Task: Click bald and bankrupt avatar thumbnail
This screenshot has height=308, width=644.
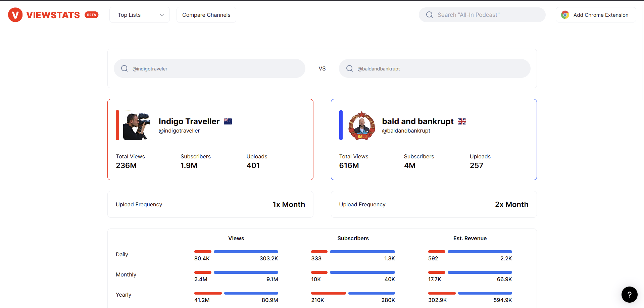Action: [x=362, y=125]
